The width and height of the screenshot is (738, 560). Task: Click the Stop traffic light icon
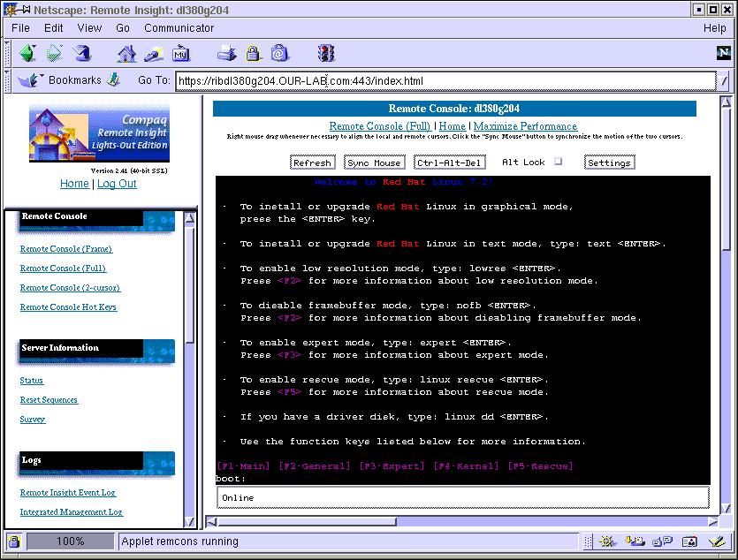point(326,53)
